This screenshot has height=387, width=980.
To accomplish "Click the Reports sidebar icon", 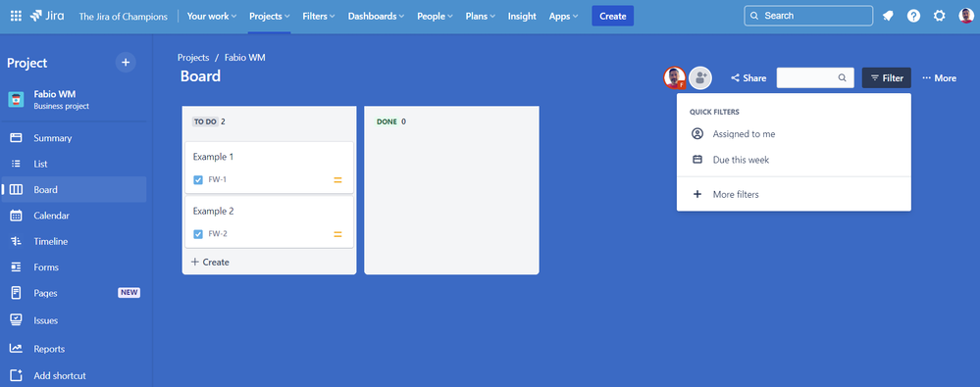I will [x=17, y=349].
